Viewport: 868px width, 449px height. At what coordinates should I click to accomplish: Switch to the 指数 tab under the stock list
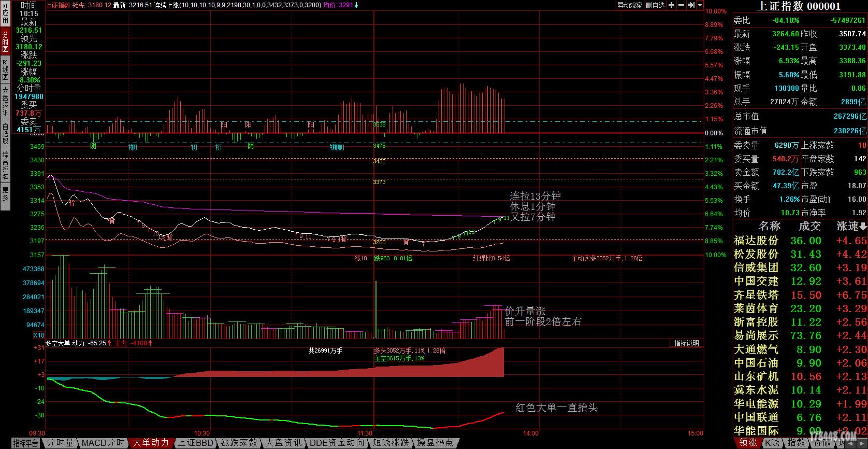tap(796, 443)
